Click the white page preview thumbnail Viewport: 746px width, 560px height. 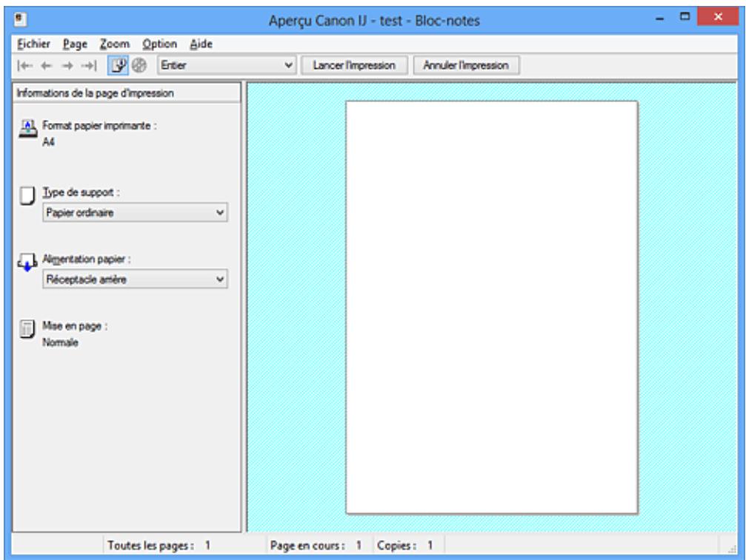492,307
